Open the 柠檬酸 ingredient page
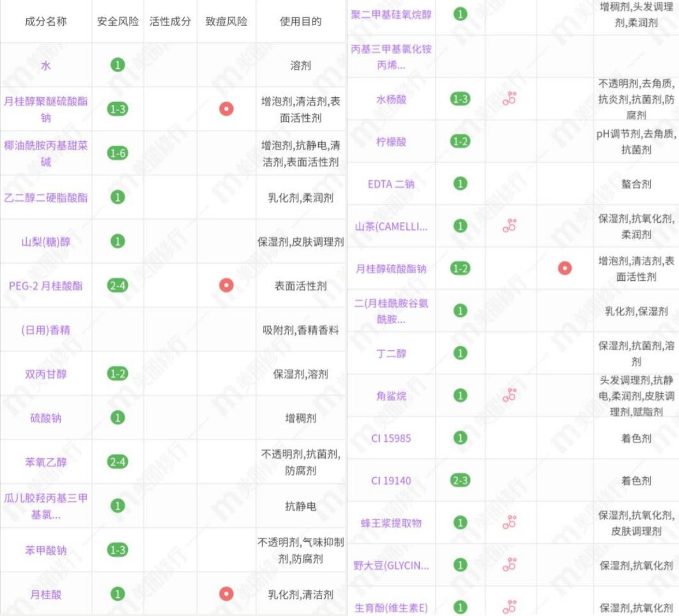Image resolution: width=679 pixels, height=616 pixels. [x=391, y=141]
